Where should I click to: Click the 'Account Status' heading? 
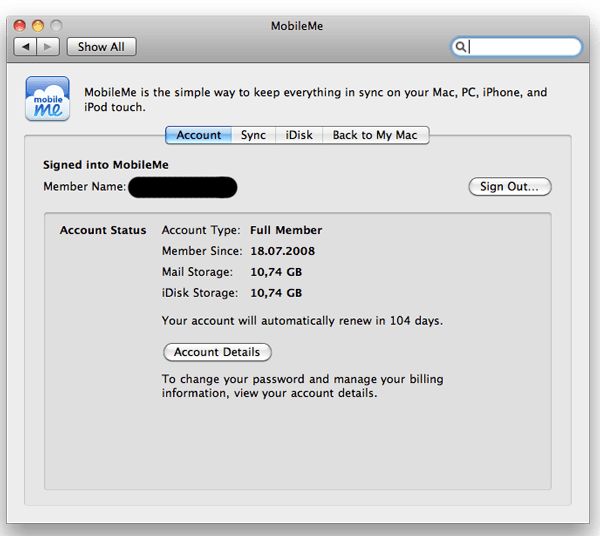[x=103, y=230]
